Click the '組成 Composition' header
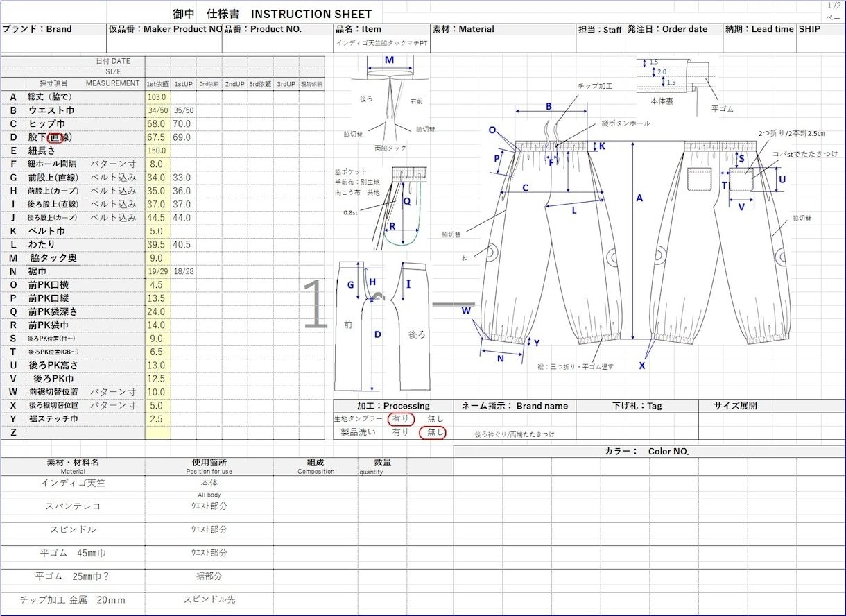The image size is (846, 616). pyautogui.click(x=316, y=466)
